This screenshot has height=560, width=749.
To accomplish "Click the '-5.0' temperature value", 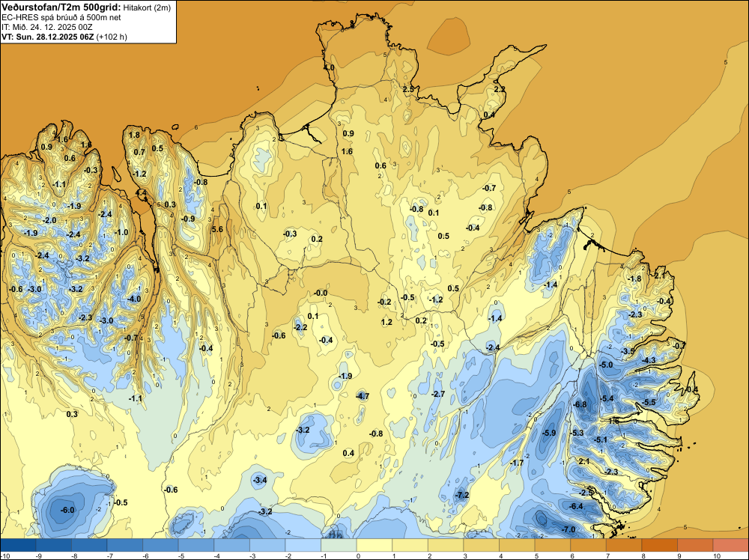I will coord(606,365).
